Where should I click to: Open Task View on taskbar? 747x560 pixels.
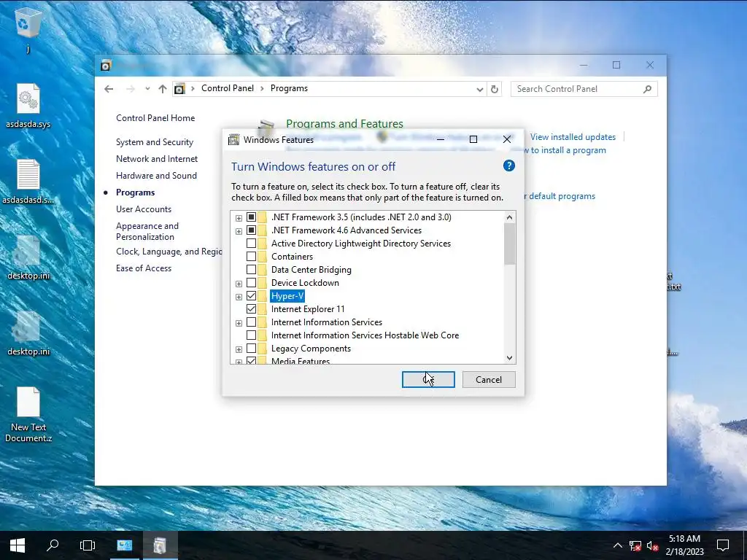pyautogui.click(x=88, y=545)
